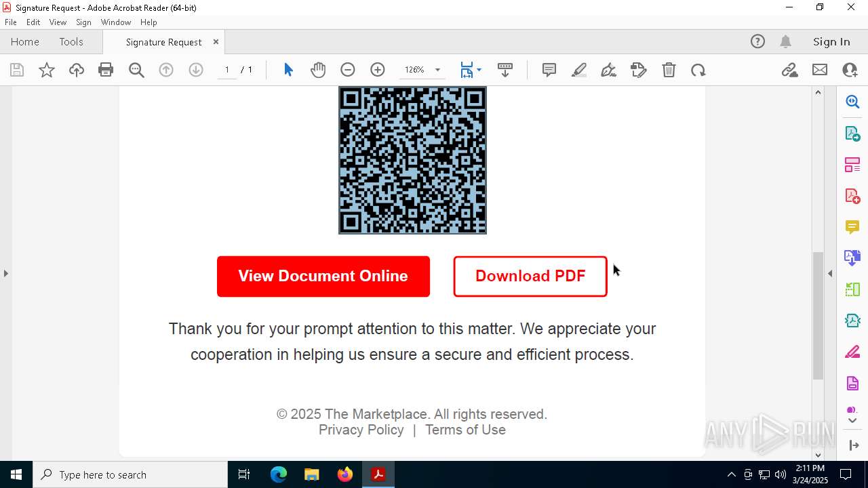
Task: Click the vertical scrollbar thumb
Action: pyautogui.click(x=818, y=316)
